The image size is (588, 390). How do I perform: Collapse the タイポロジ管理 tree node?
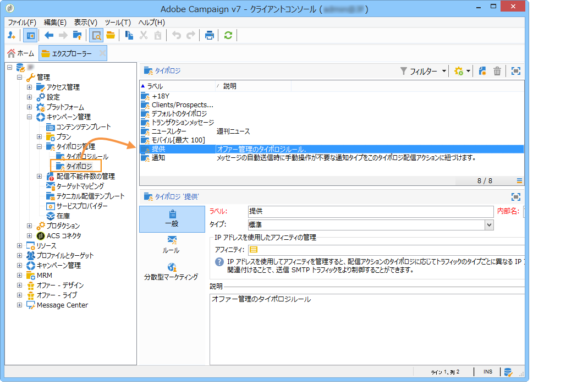coord(40,147)
